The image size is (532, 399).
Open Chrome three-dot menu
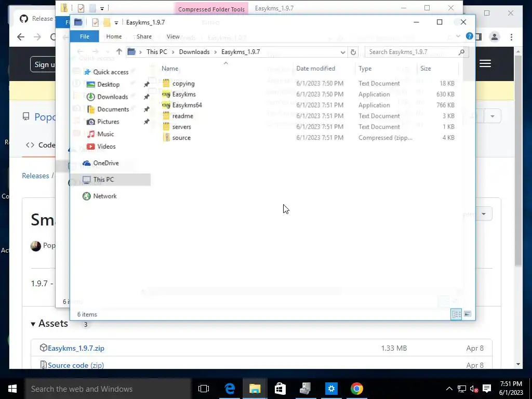click(x=511, y=37)
